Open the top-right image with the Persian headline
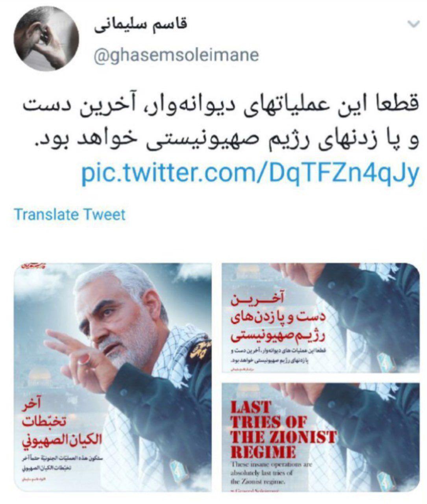This screenshot has width=427, height=504. point(320,318)
